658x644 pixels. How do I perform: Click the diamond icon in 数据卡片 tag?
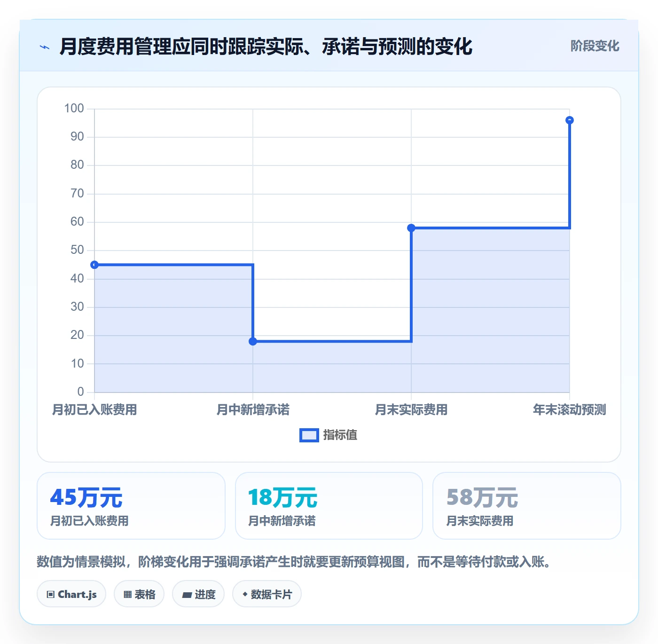tap(245, 594)
